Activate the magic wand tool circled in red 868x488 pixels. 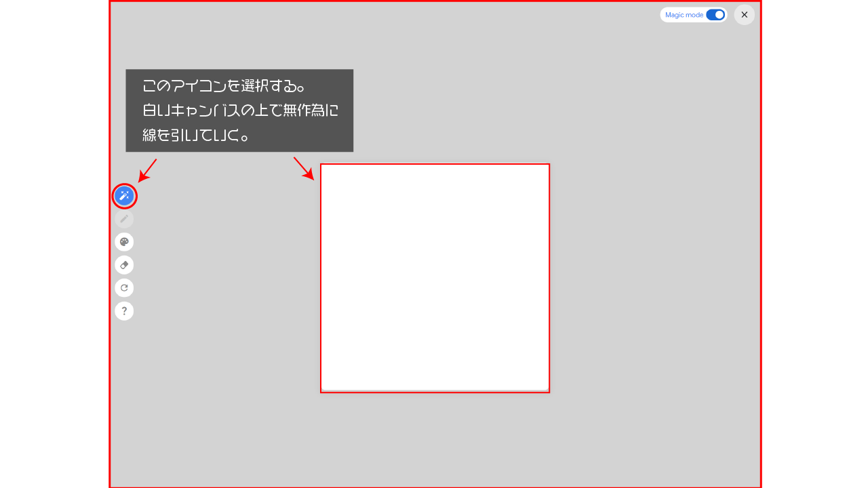pos(124,196)
